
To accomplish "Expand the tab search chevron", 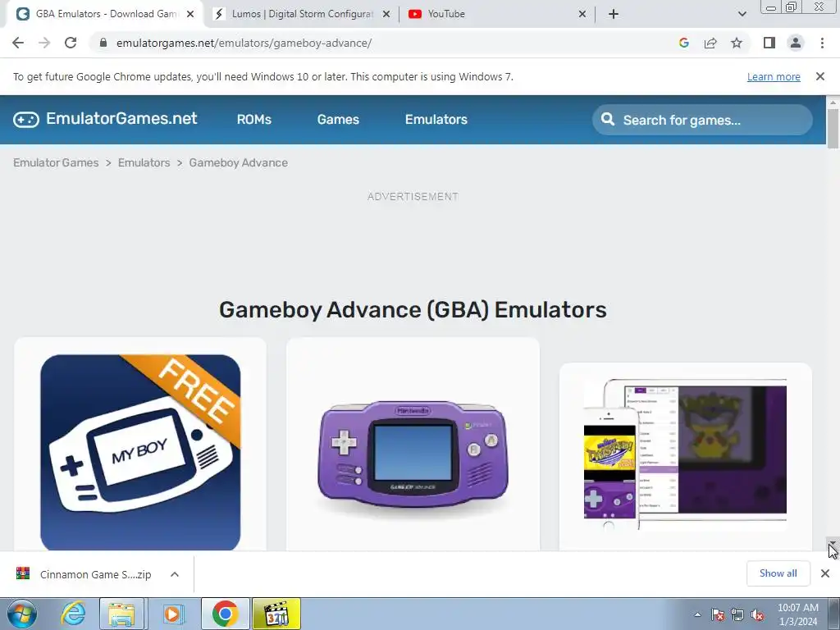I will click(742, 14).
